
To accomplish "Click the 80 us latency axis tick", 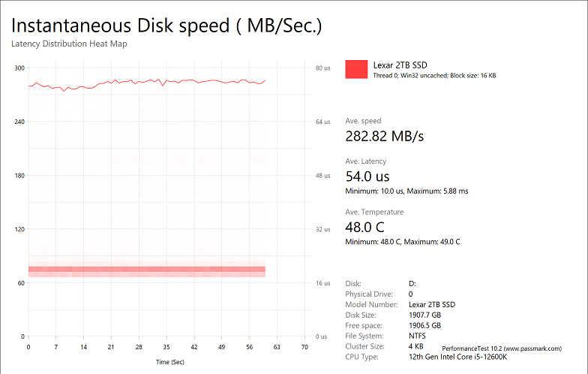I will pos(322,68).
